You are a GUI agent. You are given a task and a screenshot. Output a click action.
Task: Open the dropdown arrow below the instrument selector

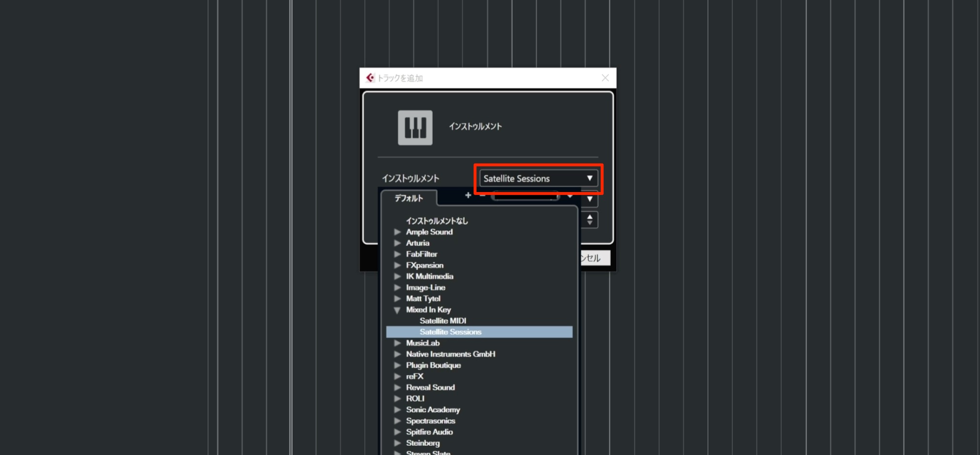tap(590, 199)
